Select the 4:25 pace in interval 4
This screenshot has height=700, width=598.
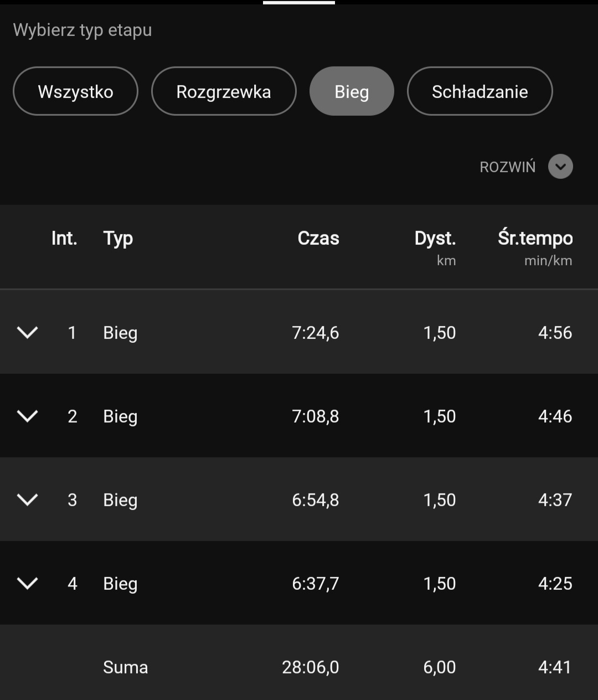pyautogui.click(x=555, y=584)
